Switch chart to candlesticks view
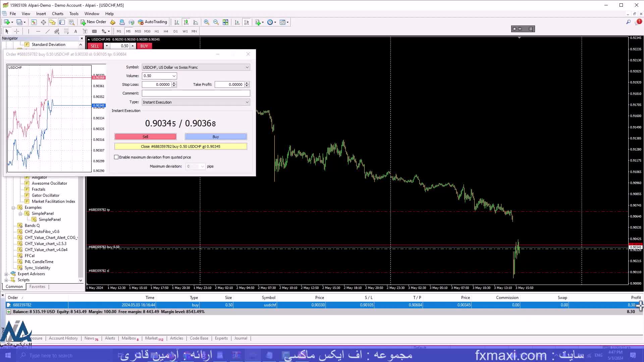This screenshot has width=644, height=362. pos(186,22)
